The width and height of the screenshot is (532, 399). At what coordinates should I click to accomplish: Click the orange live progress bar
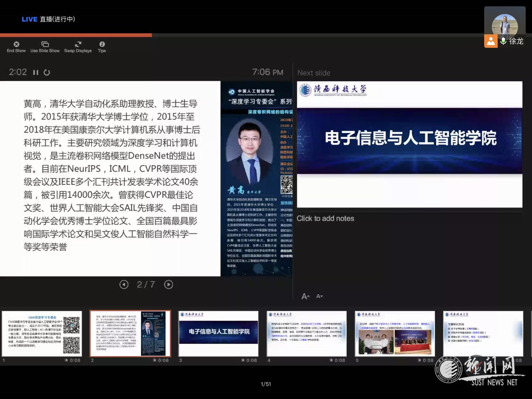tap(76, 35)
